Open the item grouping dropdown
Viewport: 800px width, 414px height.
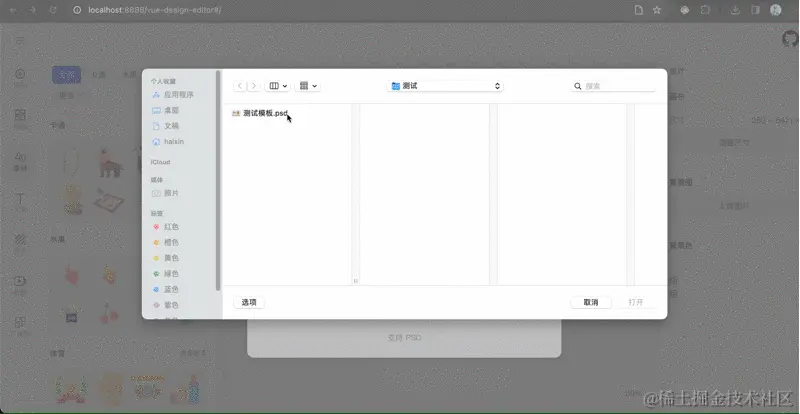(x=308, y=86)
